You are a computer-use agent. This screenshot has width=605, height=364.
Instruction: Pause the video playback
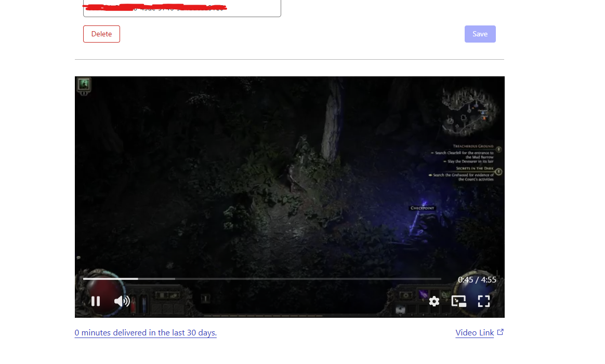point(96,301)
